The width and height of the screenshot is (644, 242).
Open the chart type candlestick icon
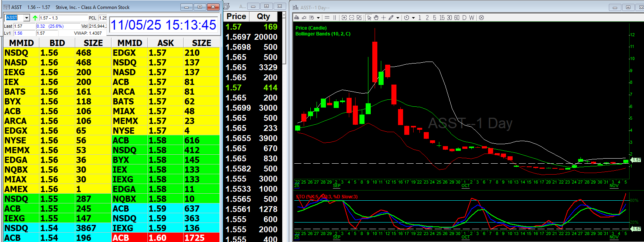coord(297,18)
